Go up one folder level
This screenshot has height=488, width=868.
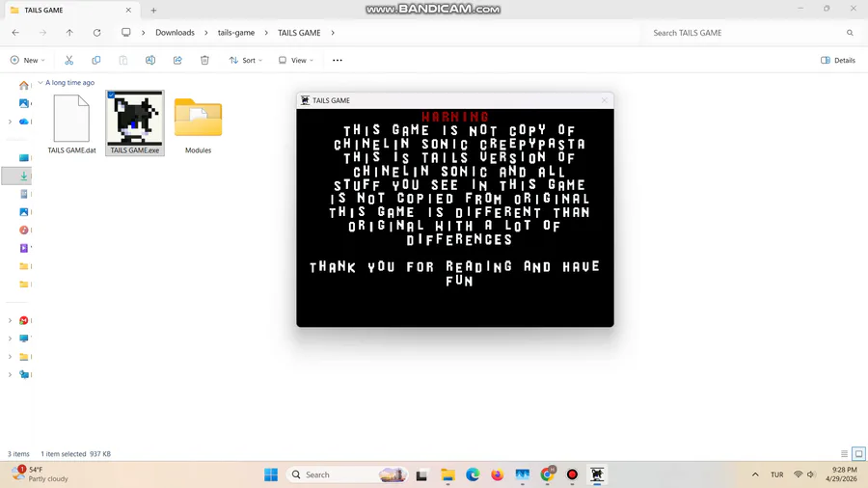(69, 33)
